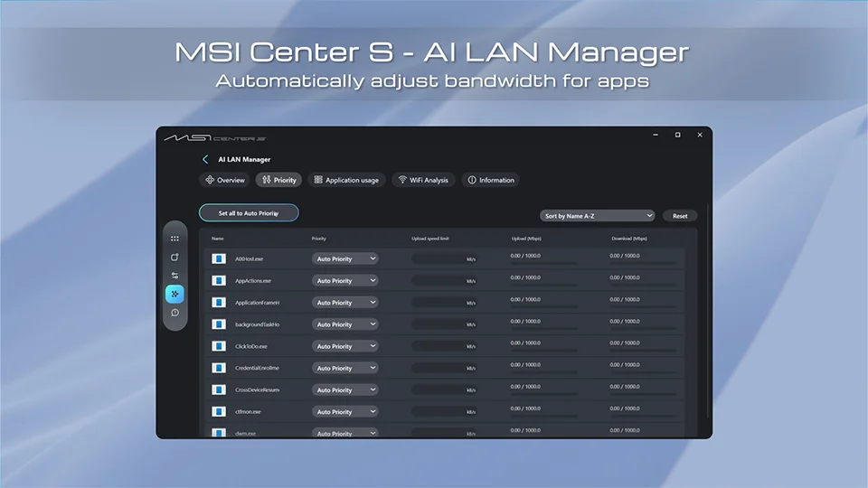Open CredentialEnrollme priority dropdown
This screenshot has width=868, height=488.
point(345,368)
